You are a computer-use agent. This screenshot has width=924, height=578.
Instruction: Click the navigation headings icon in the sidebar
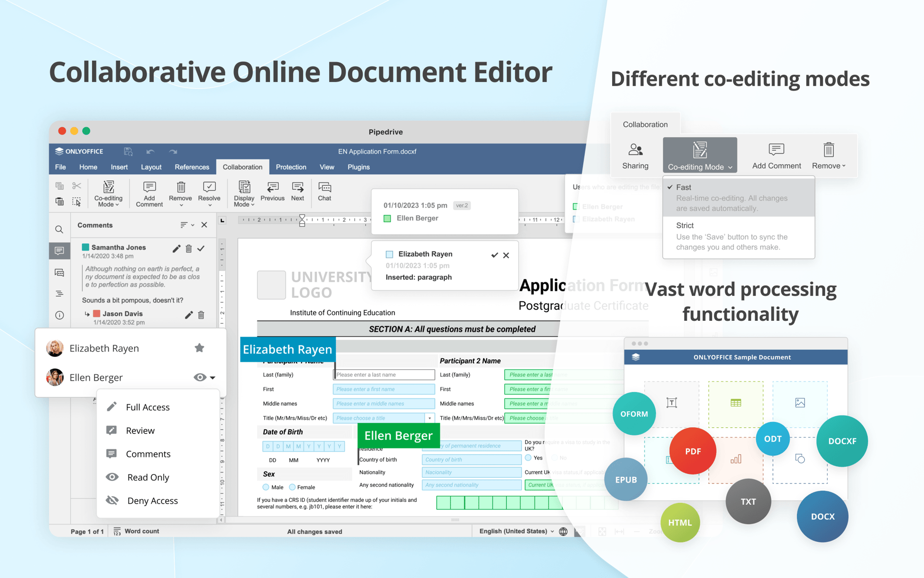60,293
